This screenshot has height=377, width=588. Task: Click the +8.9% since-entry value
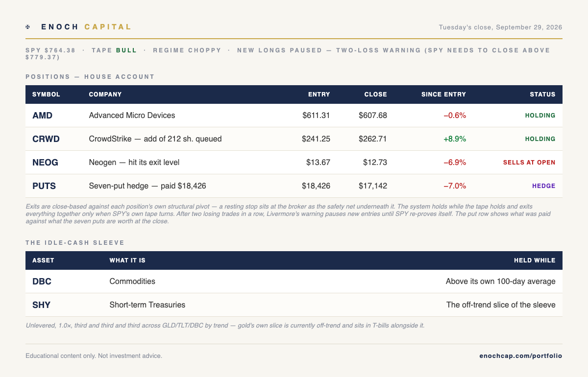click(x=455, y=139)
